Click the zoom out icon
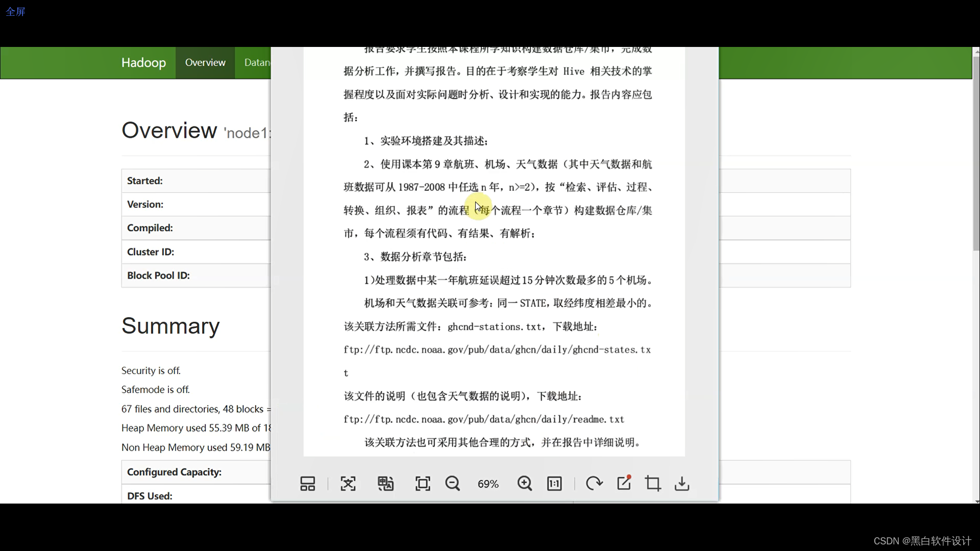The image size is (980, 551). tap(452, 483)
